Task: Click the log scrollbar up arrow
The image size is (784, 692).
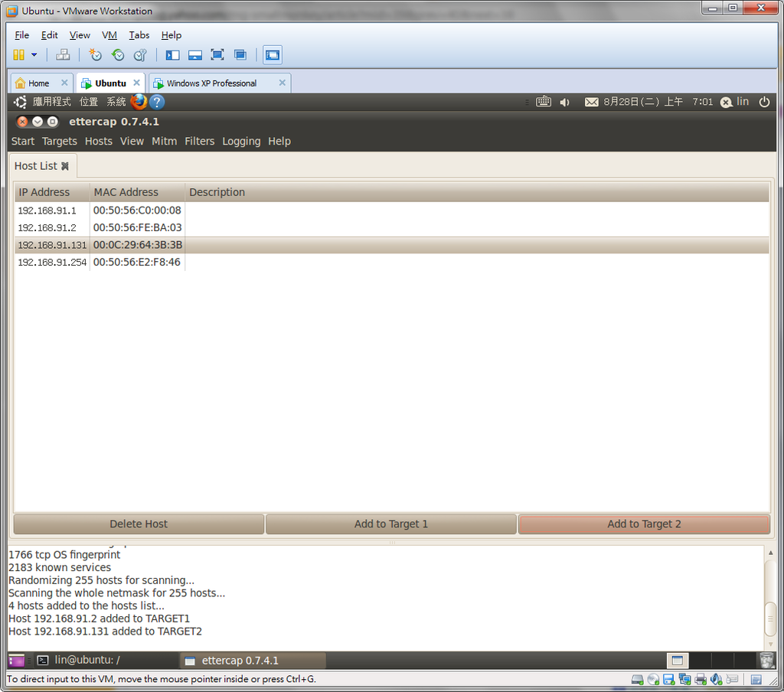Action: (770, 553)
